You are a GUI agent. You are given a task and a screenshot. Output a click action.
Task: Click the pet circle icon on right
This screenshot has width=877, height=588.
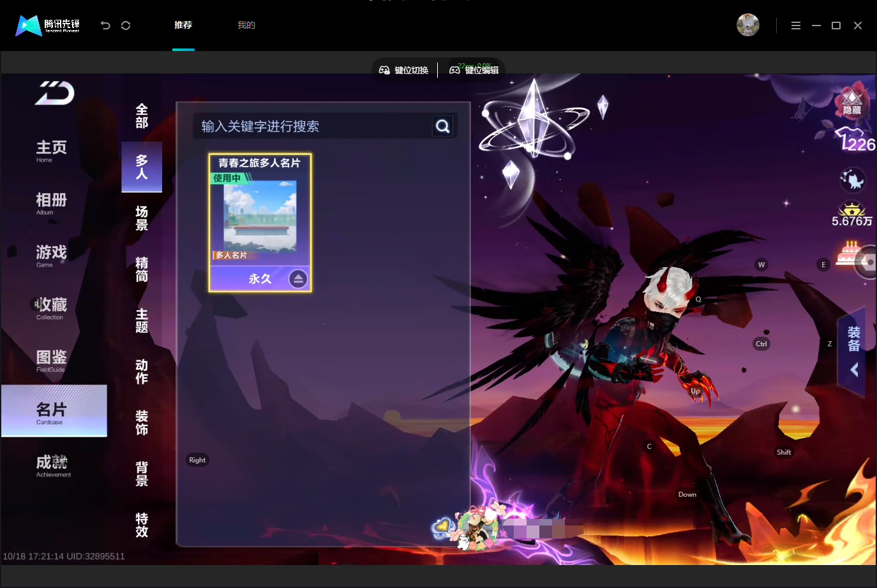click(853, 180)
